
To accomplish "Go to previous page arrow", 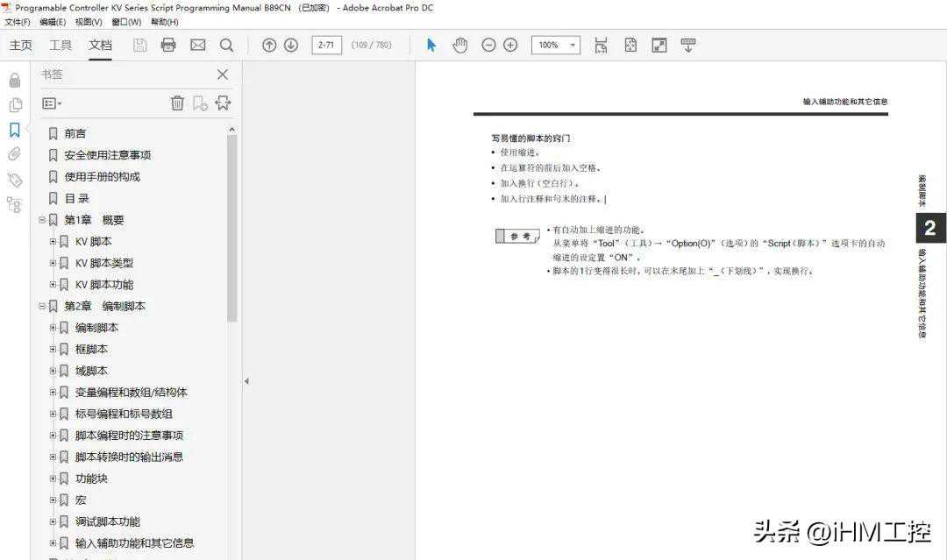I will click(269, 45).
